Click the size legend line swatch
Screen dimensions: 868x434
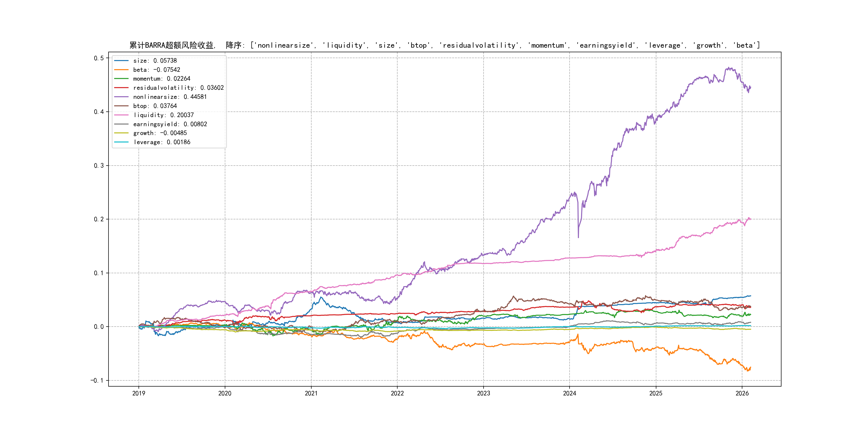point(121,61)
